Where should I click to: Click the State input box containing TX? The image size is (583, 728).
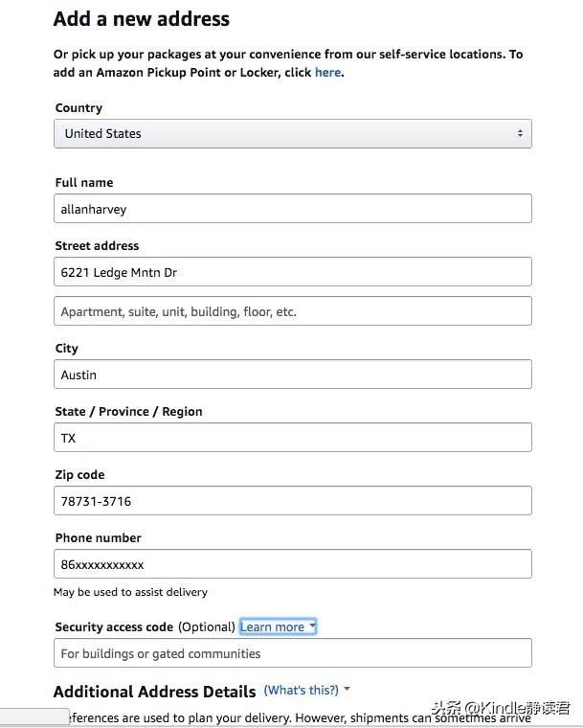[292, 438]
